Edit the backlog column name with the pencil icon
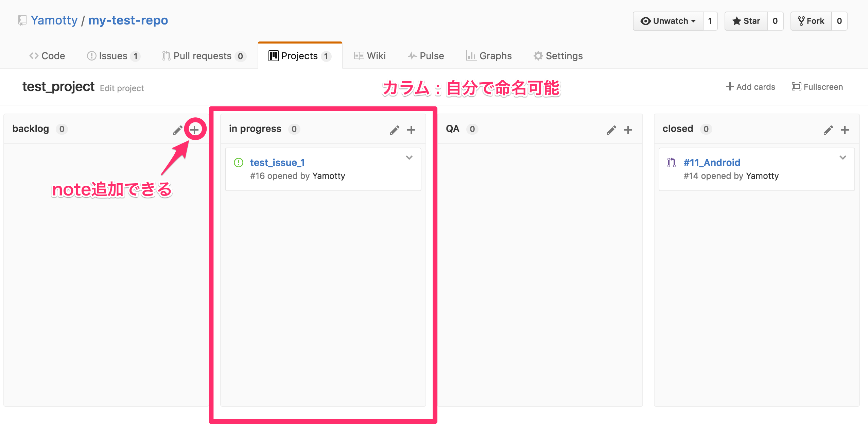Viewport: 868px width, 438px height. [178, 129]
